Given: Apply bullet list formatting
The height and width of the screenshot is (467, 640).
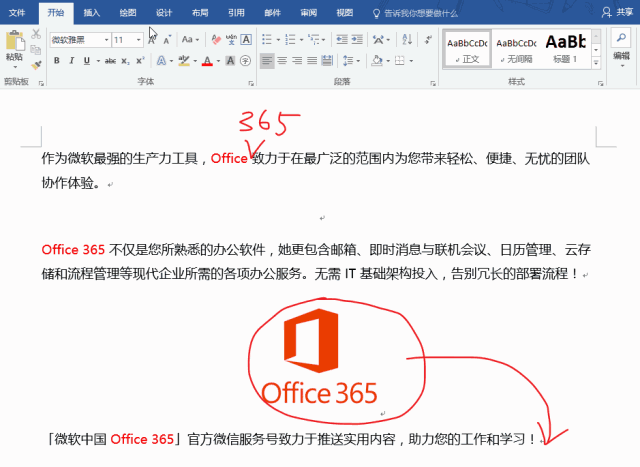Looking at the screenshot, I should tap(267, 40).
